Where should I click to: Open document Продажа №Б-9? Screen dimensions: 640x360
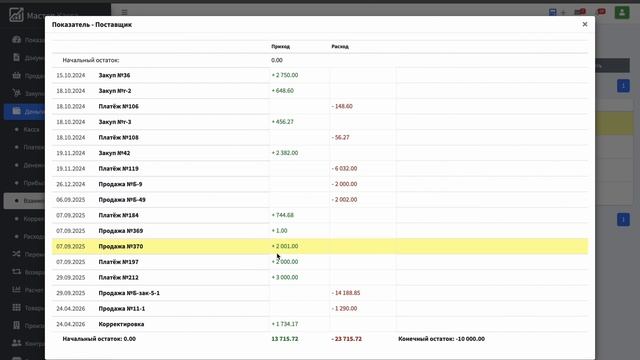coord(120,184)
